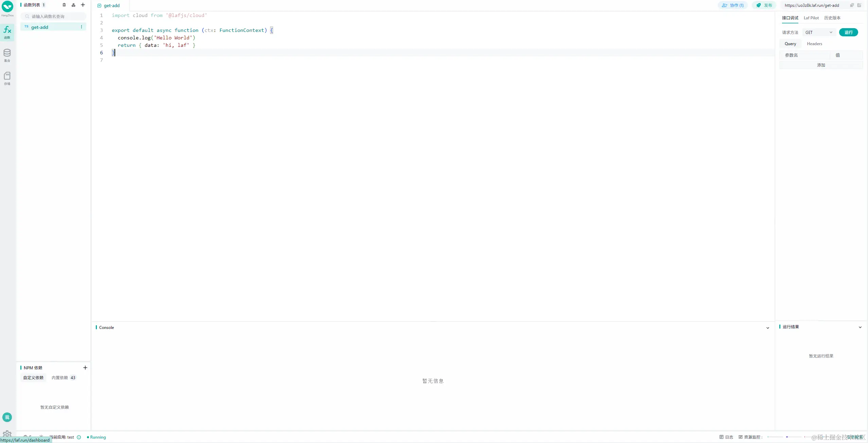Open the 函数 (functions) sidebar icon
868x443 pixels.
click(x=7, y=32)
